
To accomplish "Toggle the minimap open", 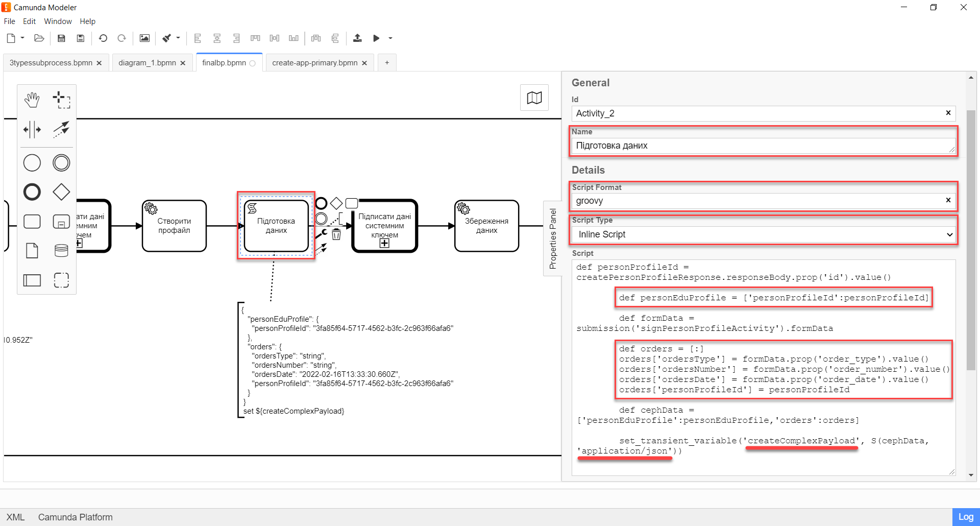I will pos(534,98).
